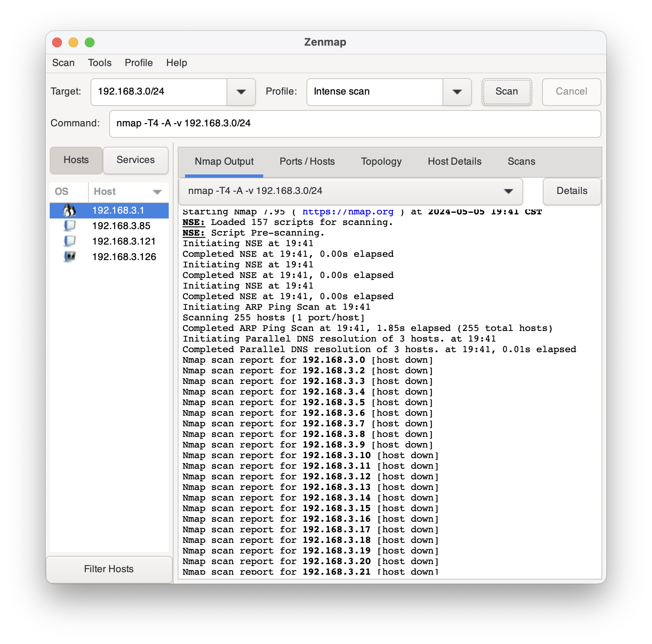
Task: Click inside the Command input field
Action: (355, 124)
